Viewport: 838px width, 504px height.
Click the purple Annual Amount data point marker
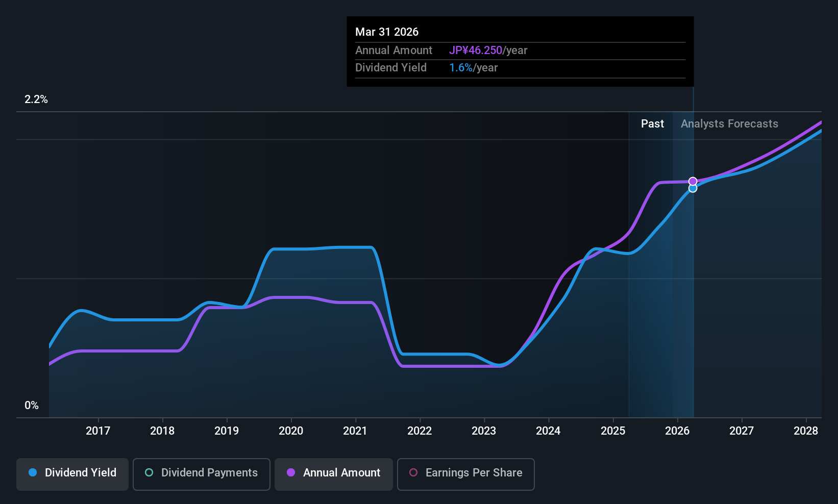point(693,181)
